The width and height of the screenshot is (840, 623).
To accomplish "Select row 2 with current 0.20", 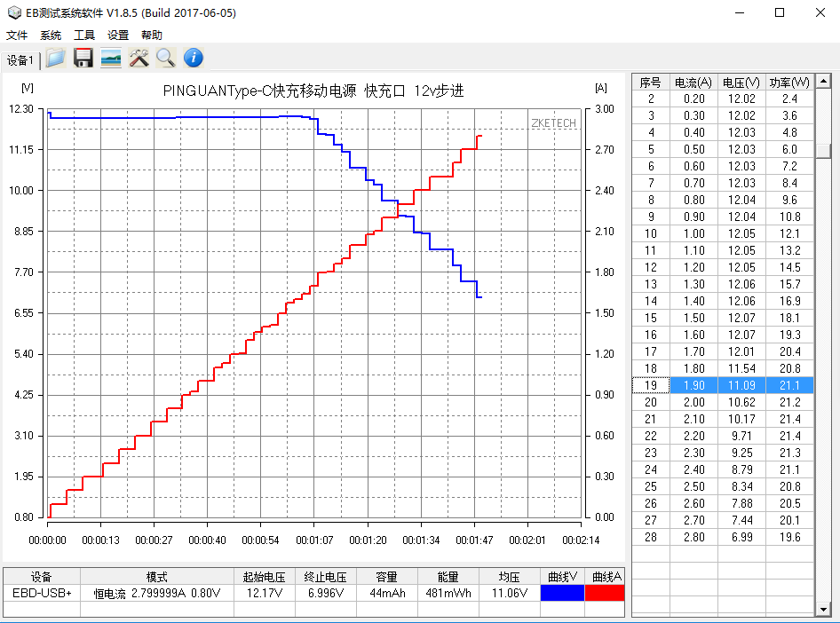I will coord(723,99).
